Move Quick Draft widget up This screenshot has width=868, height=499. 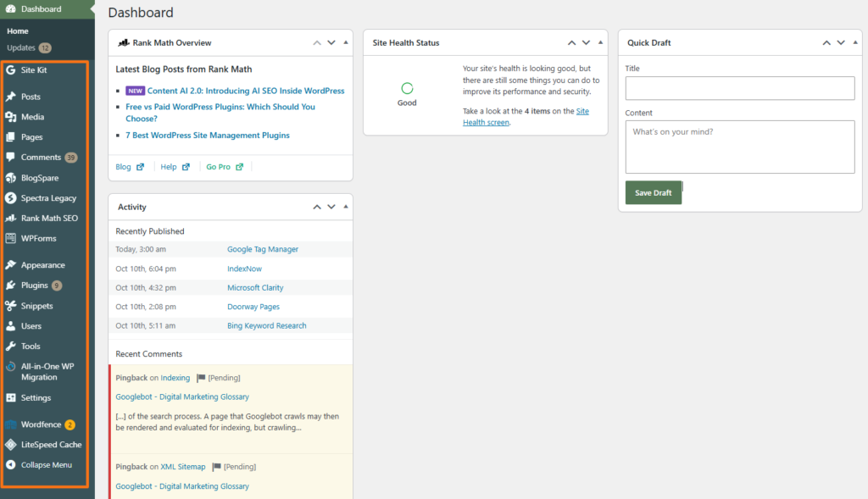point(826,42)
